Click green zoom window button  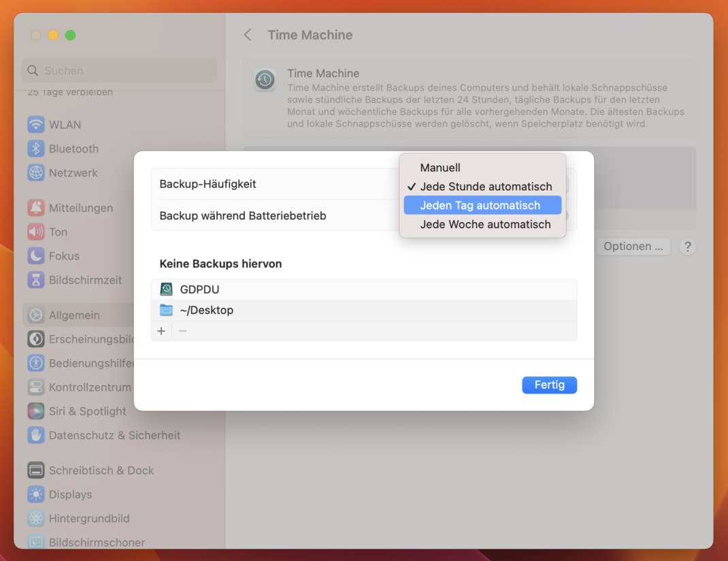70,35
